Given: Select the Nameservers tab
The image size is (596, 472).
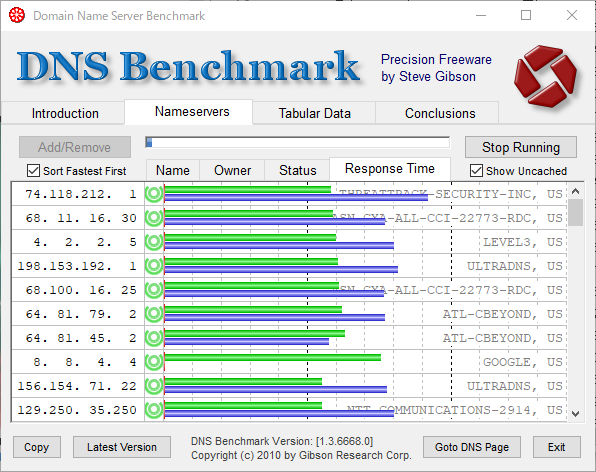Looking at the screenshot, I should coord(189,112).
